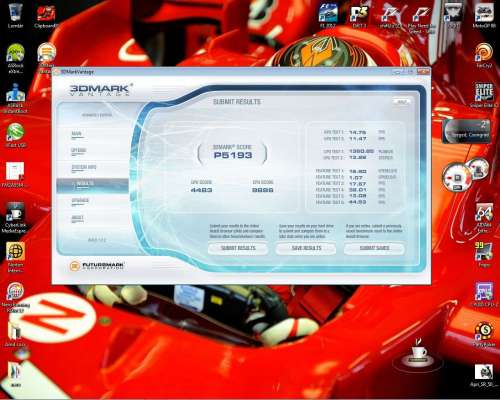Launch the MotoGP 08 shortcut
The width and height of the screenshot is (500, 400).
[x=484, y=16]
